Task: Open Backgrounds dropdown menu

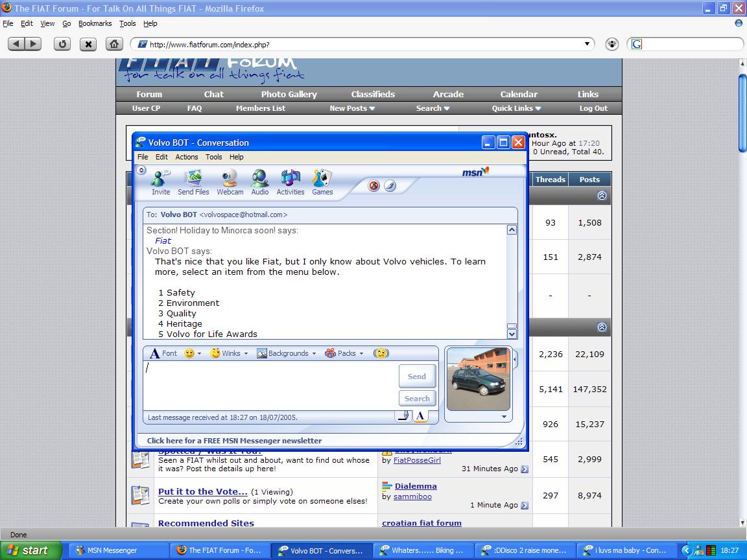Action: coord(314,353)
